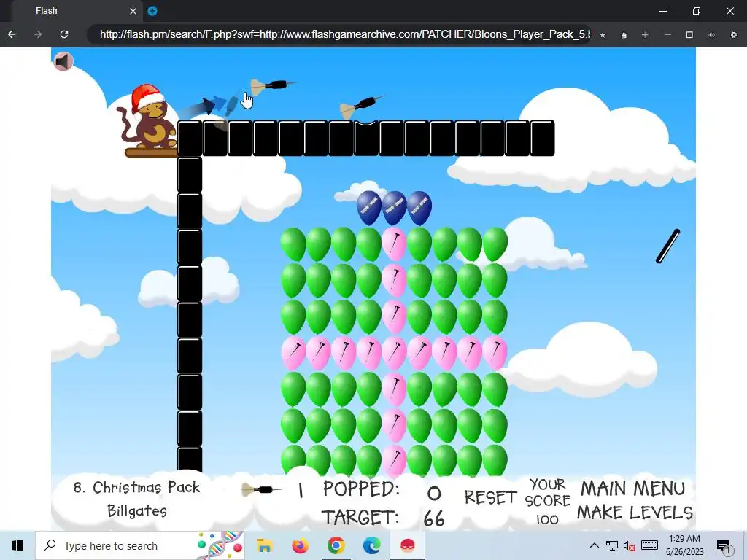
Task: Click the taskbar search box
Action: (x=140, y=545)
